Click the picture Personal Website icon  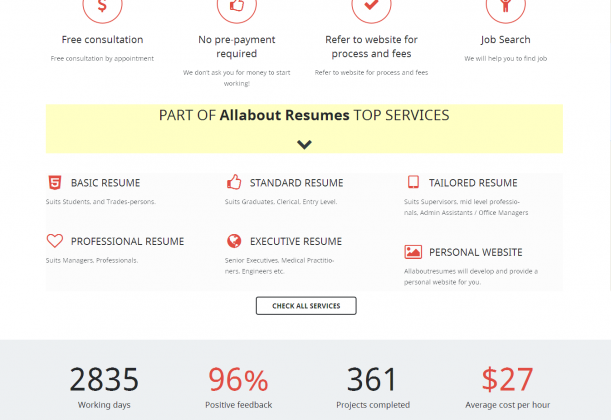click(x=413, y=252)
